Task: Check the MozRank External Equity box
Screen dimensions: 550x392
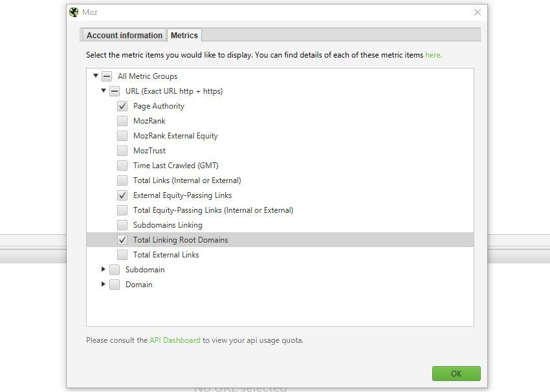Action: pyautogui.click(x=122, y=136)
